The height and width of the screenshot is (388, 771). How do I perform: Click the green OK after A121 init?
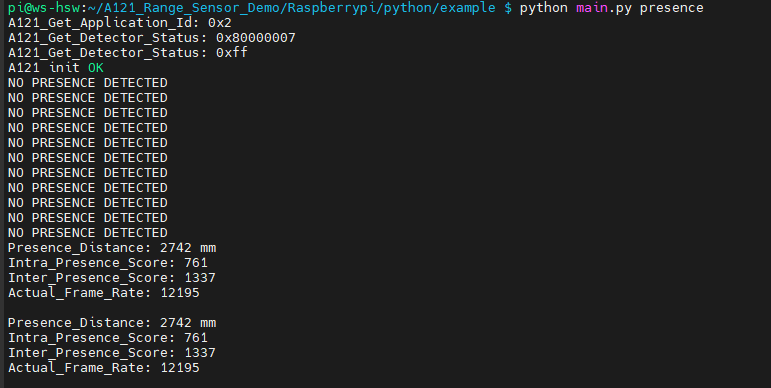(96, 68)
